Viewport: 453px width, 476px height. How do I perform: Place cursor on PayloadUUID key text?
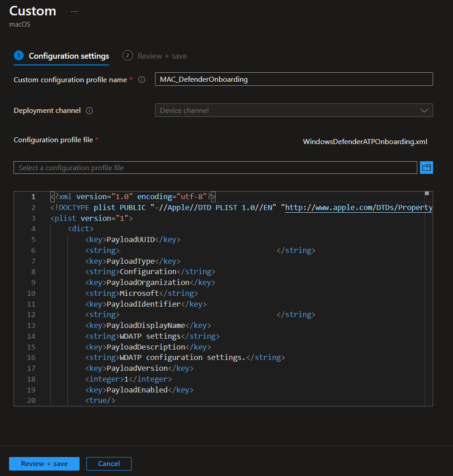tap(131, 240)
